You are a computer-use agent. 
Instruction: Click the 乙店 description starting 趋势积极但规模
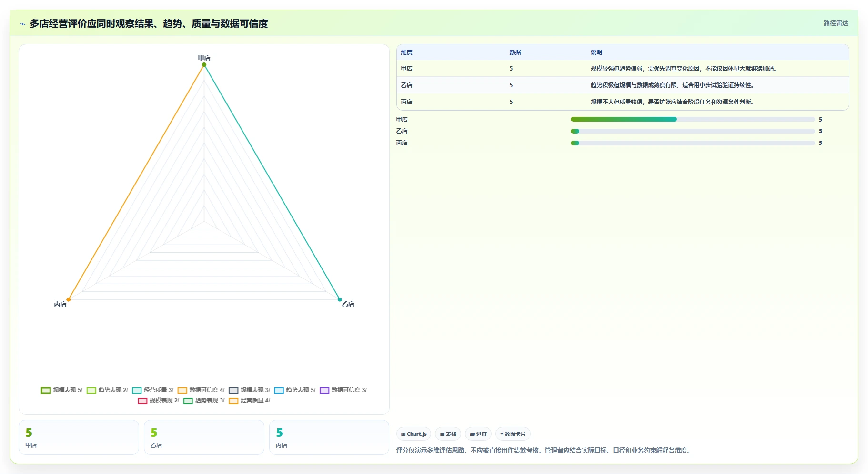[672, 85]
